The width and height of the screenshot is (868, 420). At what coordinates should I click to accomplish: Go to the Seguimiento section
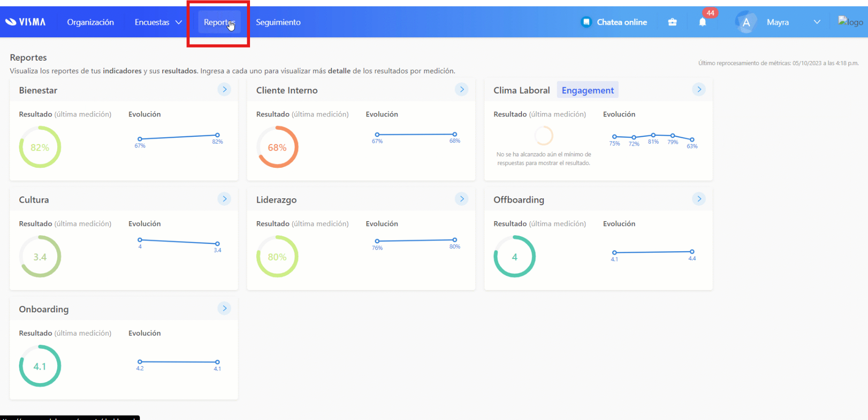(278, 22)
